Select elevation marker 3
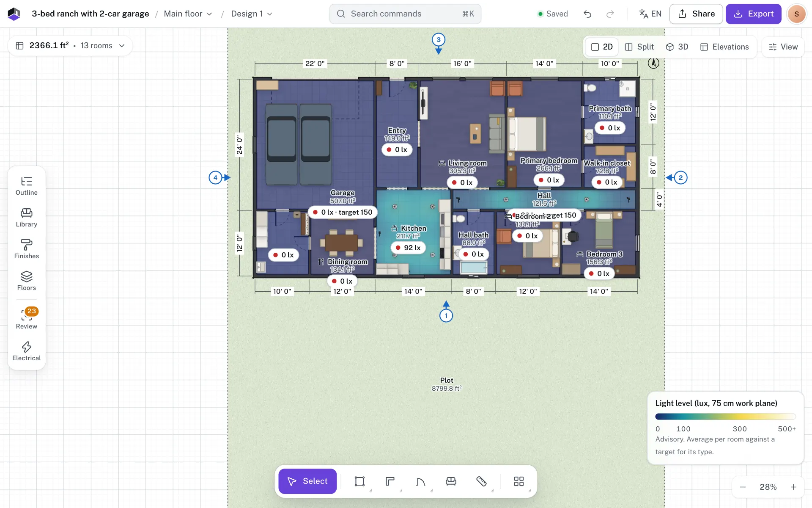This screenshot has height=508, width=812. click(439, 40)
